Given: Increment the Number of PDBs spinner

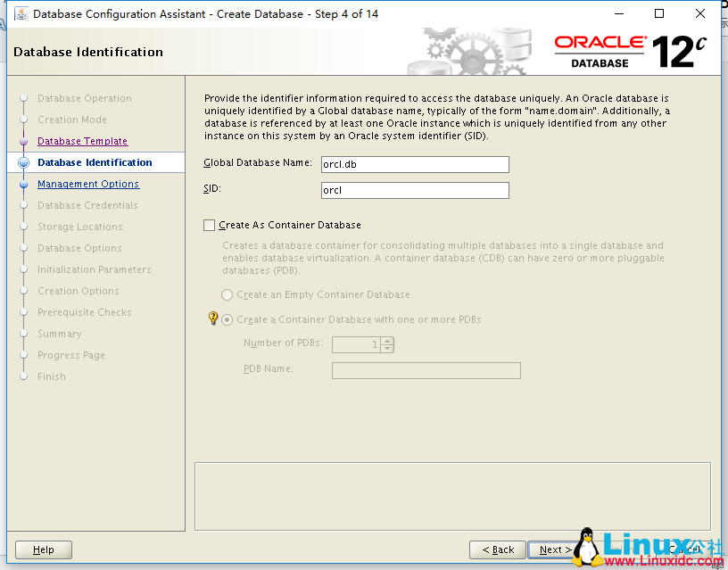Looking at the screenshot, I should tap(387, 340).
